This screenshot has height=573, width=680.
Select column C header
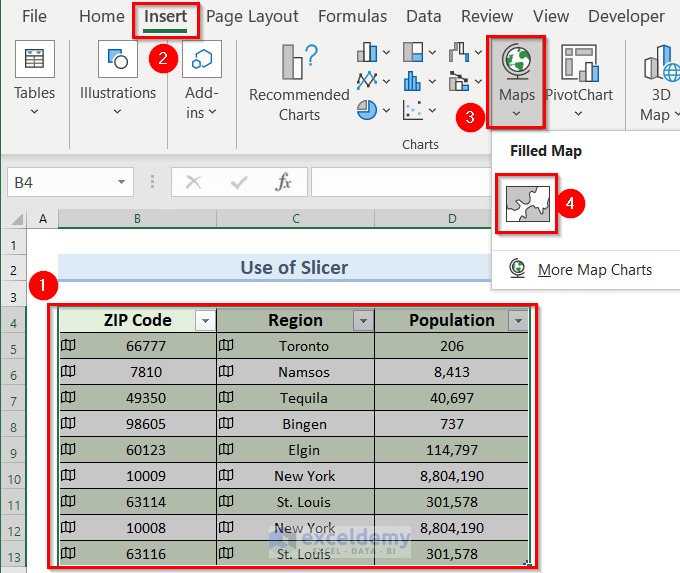[x=295, y=219]
